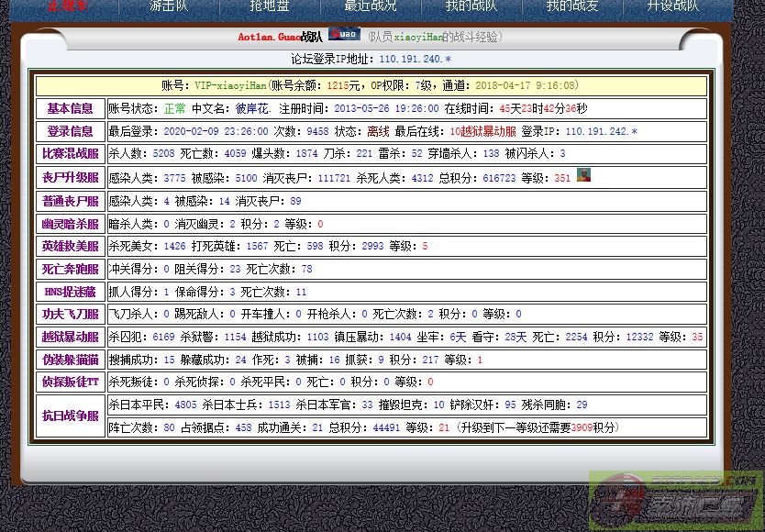Click captured strongholds value 458
Viewport: 765px width, 532px height.
[243, 427]
